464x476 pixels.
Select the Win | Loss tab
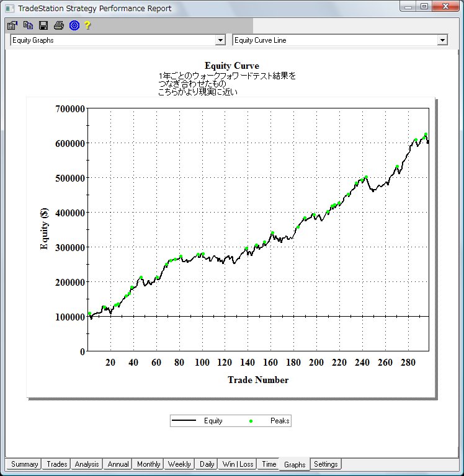coord(238,464)
